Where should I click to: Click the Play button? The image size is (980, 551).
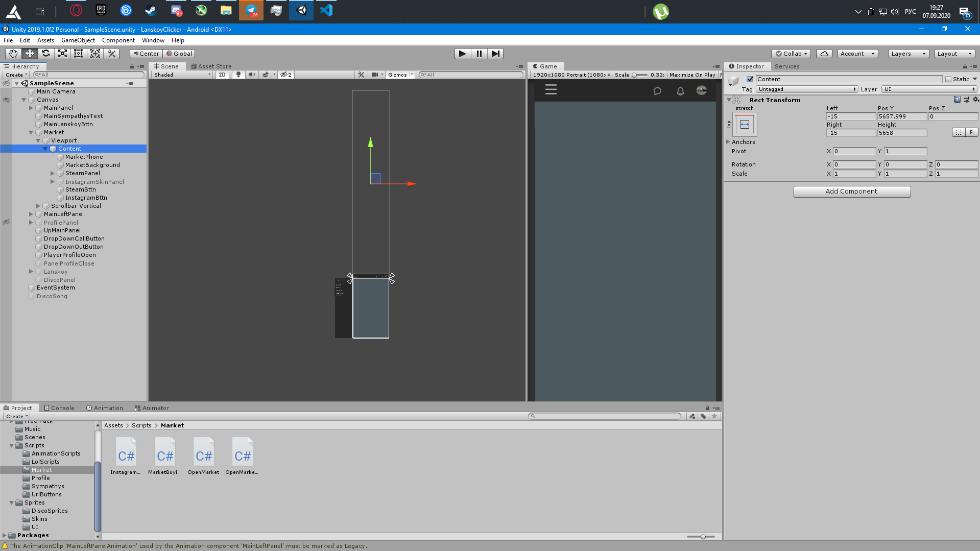[462, 54]
